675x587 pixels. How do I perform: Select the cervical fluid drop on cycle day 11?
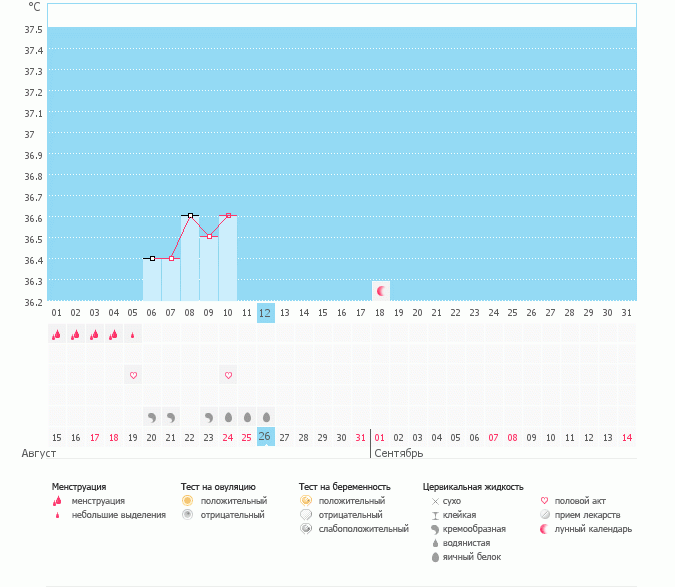[247, 416]
